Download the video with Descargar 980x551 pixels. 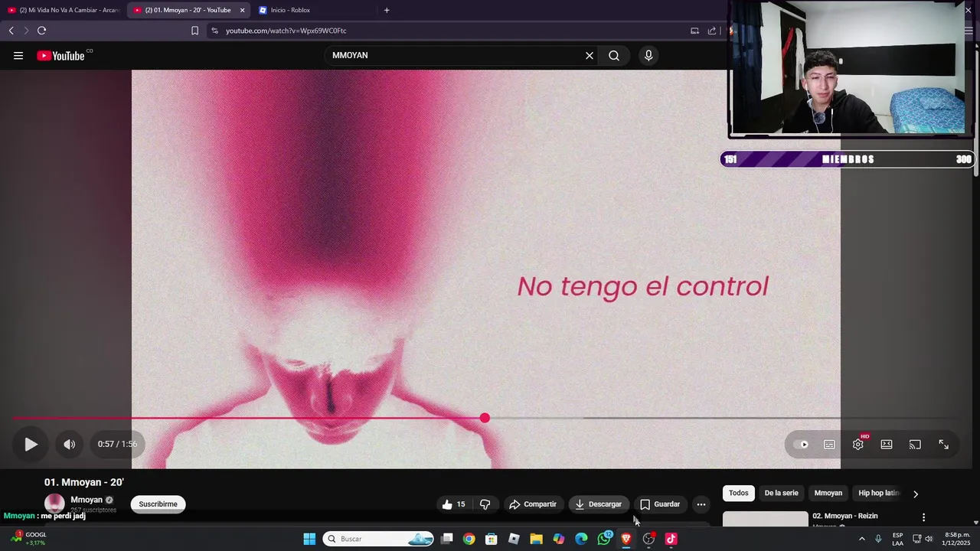click(599, 504)
